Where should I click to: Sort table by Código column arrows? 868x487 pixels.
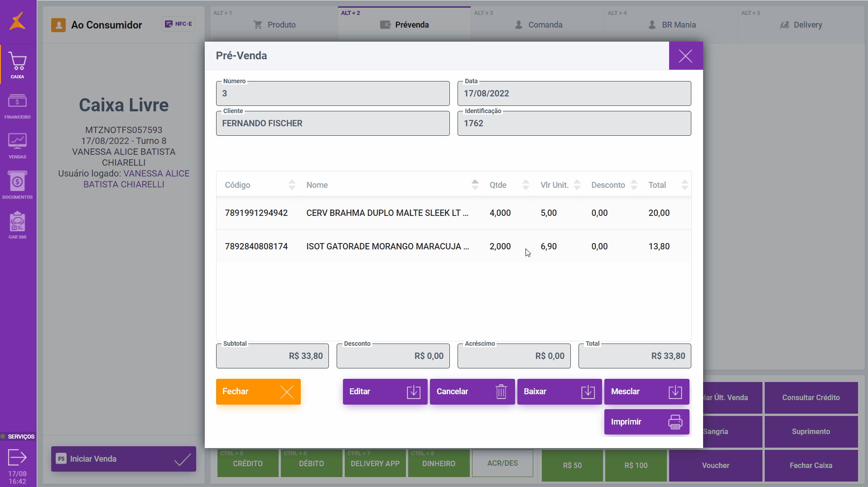292,185
